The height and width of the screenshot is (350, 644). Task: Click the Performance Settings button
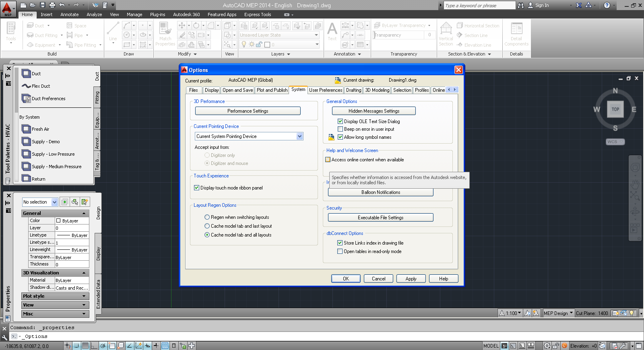[248, 111]
